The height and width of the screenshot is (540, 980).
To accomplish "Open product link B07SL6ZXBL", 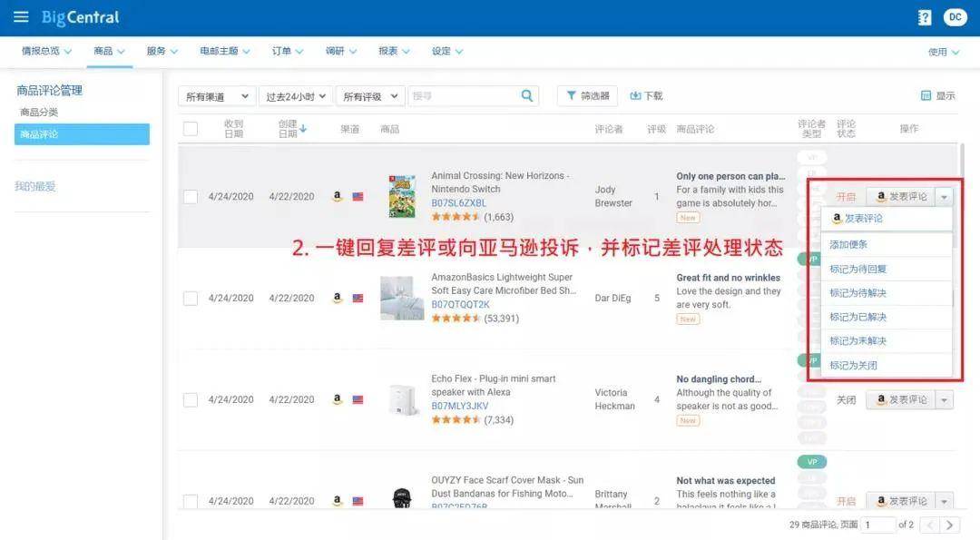I will click(x=458, y=203).
